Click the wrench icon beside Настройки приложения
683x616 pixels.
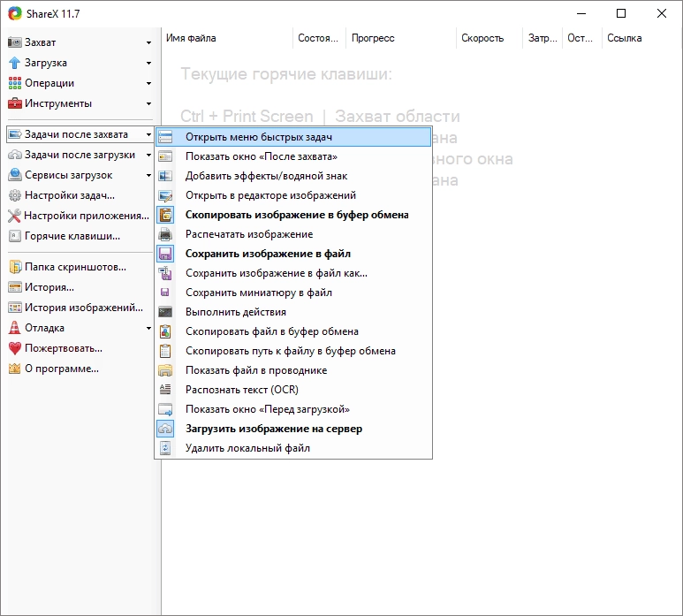[15, 216]
